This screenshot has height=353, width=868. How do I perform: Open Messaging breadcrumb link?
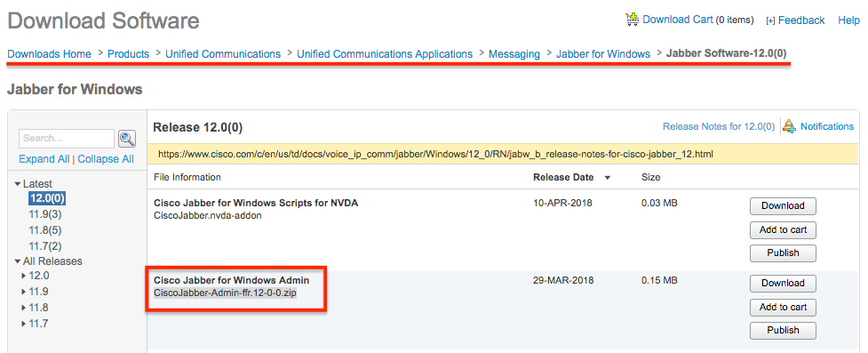point(514,54)
